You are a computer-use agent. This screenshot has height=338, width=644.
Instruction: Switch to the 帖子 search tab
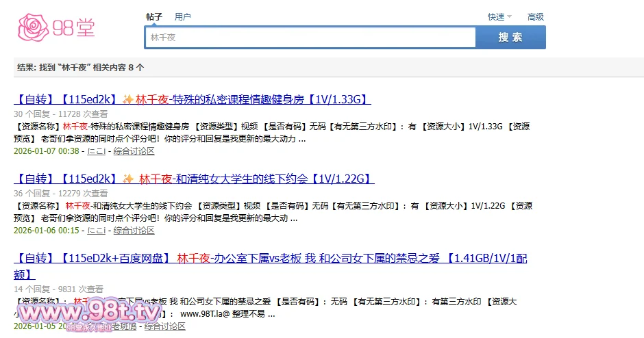pyautogui.click(x=154, y=16)
